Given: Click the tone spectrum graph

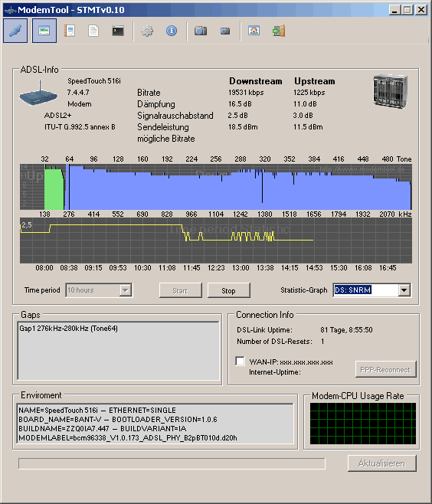Looking at the screenshot, I should tap(216, 187).
